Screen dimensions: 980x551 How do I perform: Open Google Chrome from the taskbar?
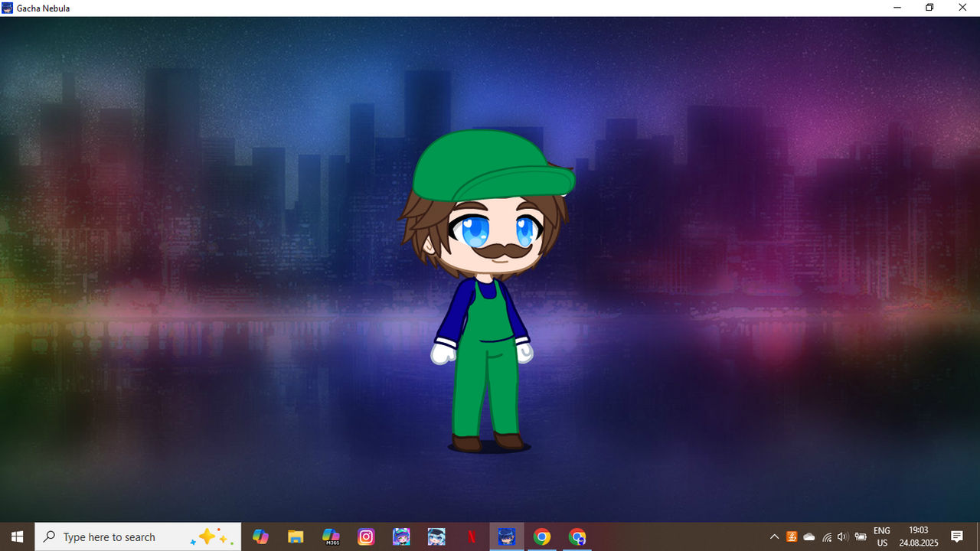(542, 536)
